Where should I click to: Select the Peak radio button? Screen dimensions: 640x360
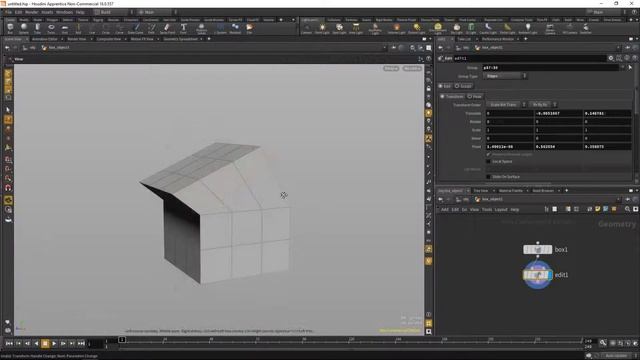click(x=475, y=97)
